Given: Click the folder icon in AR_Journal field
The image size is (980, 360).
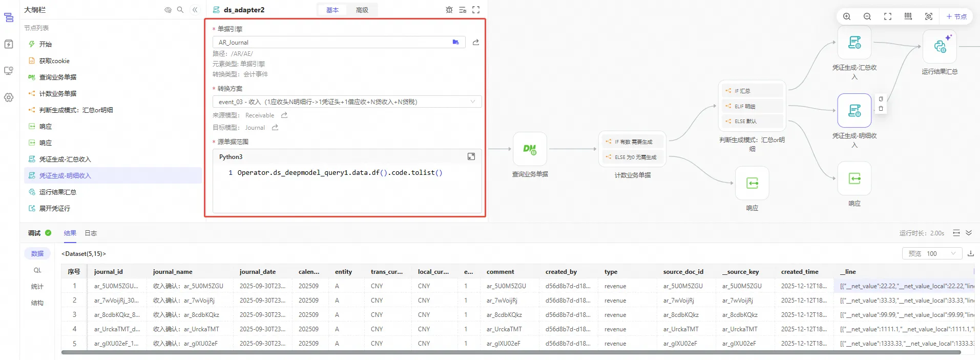Looking at the screenshot, I should click(x=455, y=42).
